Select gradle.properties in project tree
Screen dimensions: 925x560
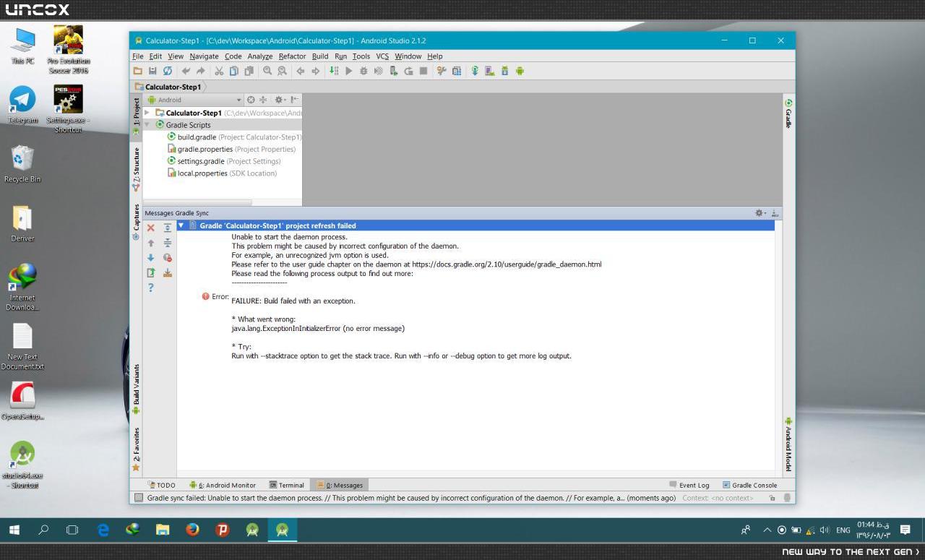pos(231,149)
